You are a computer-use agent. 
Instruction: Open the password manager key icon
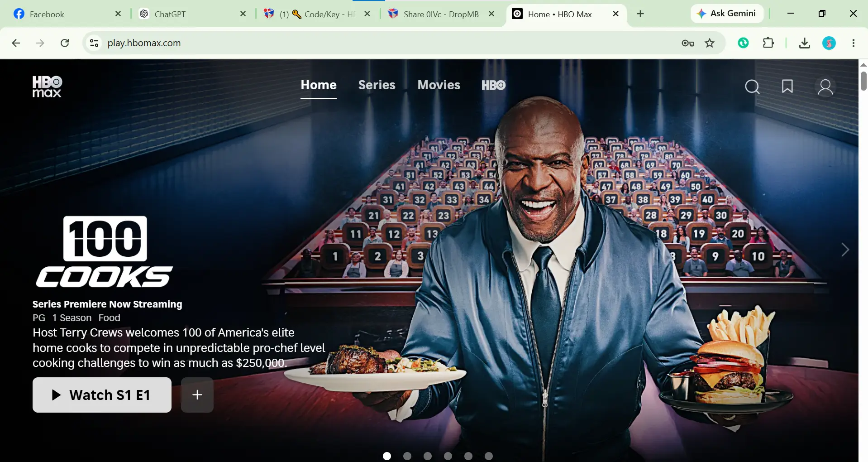coord(688,43)
